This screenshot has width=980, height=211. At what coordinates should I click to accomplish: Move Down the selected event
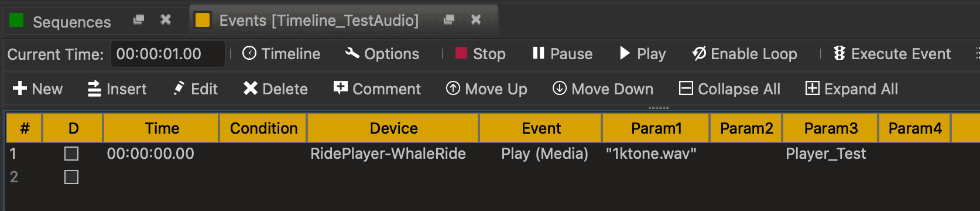tap(603, 89)
